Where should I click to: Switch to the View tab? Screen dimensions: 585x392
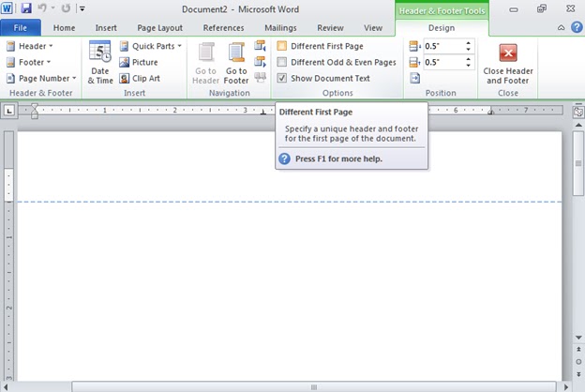point(373,28)
